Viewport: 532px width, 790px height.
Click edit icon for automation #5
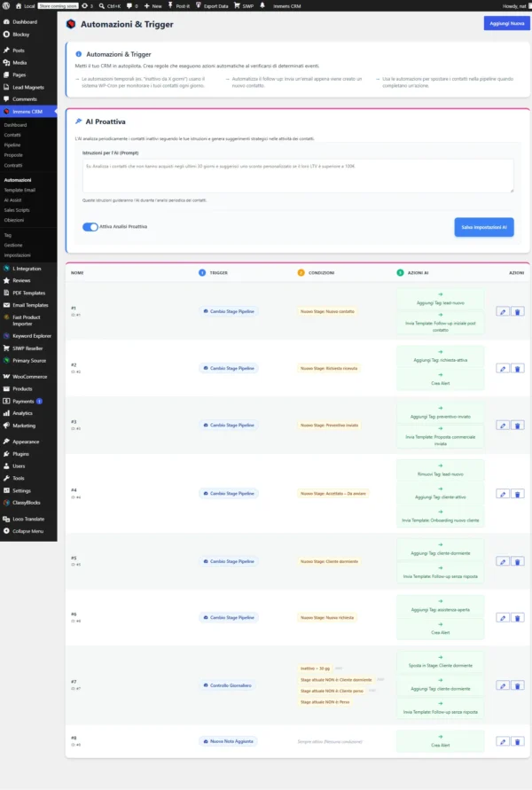point(503,561)
